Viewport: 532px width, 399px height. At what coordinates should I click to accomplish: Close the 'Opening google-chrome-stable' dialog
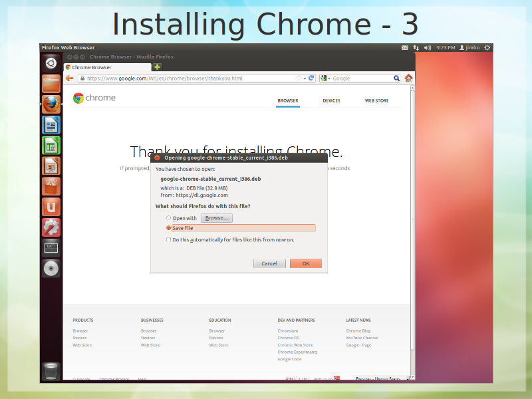(157, 158)
